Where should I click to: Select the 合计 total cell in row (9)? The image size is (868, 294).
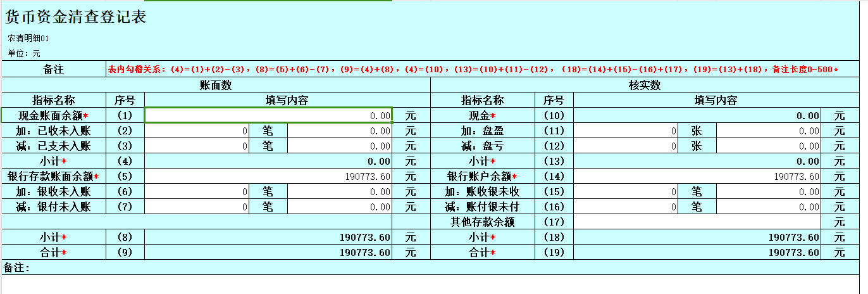(x=268, y=252)
